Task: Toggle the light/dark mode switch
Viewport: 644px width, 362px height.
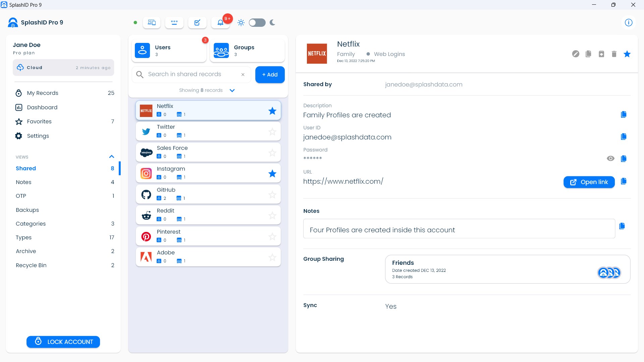Action: pyautogui.click(x=257, y=22)
